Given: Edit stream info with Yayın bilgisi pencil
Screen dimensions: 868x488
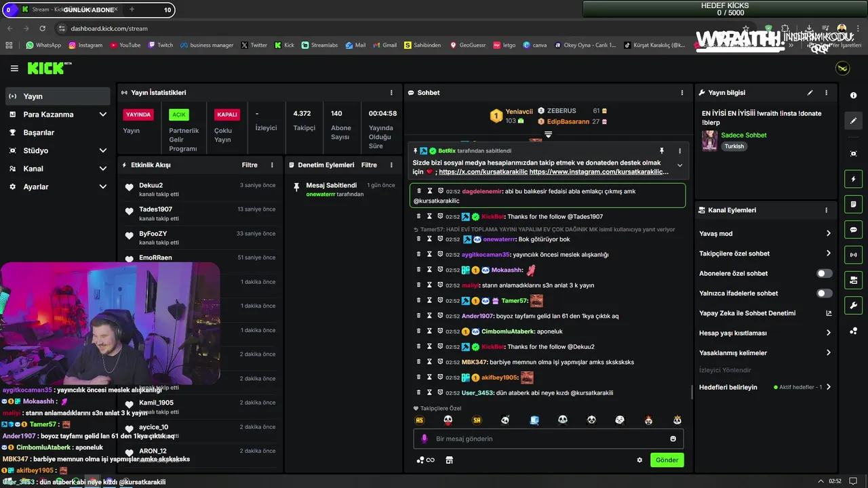Looking at the screenshot, I should [810, 93].
